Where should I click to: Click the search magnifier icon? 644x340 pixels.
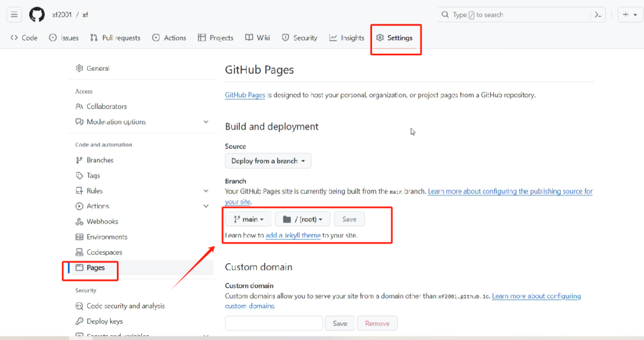445,15
